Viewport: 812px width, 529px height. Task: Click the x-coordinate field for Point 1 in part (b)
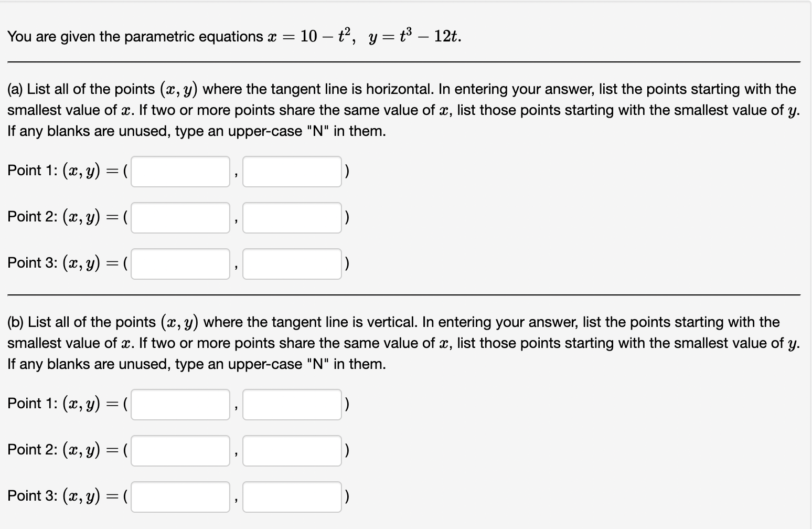(x=180, y=405)
